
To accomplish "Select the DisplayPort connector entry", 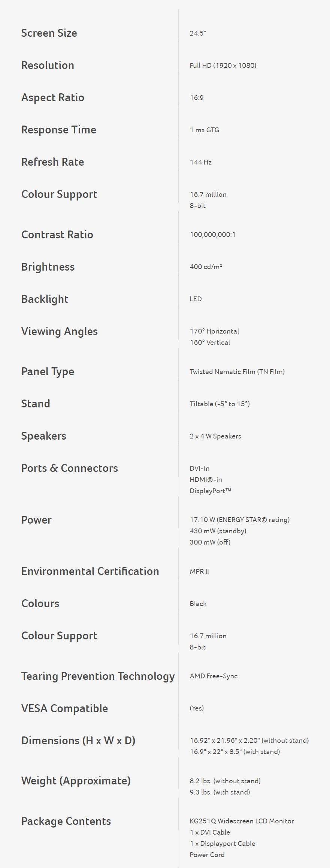I will tap(211, 491).
